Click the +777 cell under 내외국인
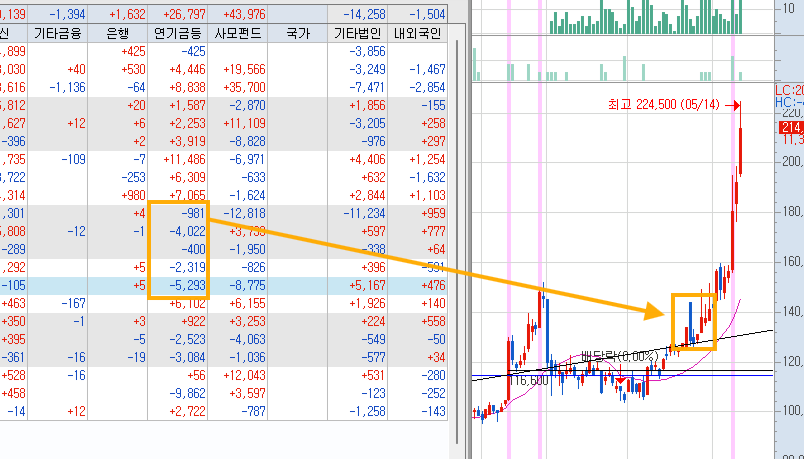This screenshot has height=460, width=804. 433,231
